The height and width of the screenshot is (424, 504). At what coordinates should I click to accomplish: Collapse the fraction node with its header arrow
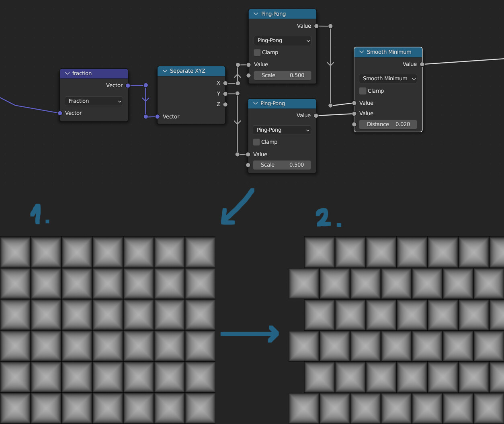[x=67, y=73]
